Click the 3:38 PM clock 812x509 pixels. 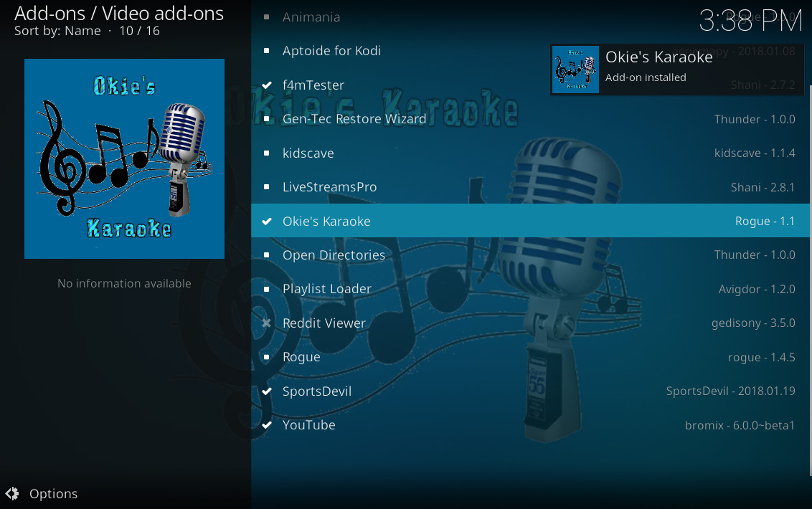click(750, 21)
